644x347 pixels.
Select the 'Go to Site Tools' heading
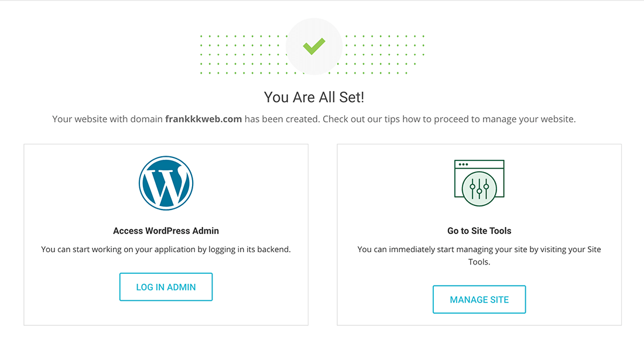pyautogui.click(x=479, y=231)
